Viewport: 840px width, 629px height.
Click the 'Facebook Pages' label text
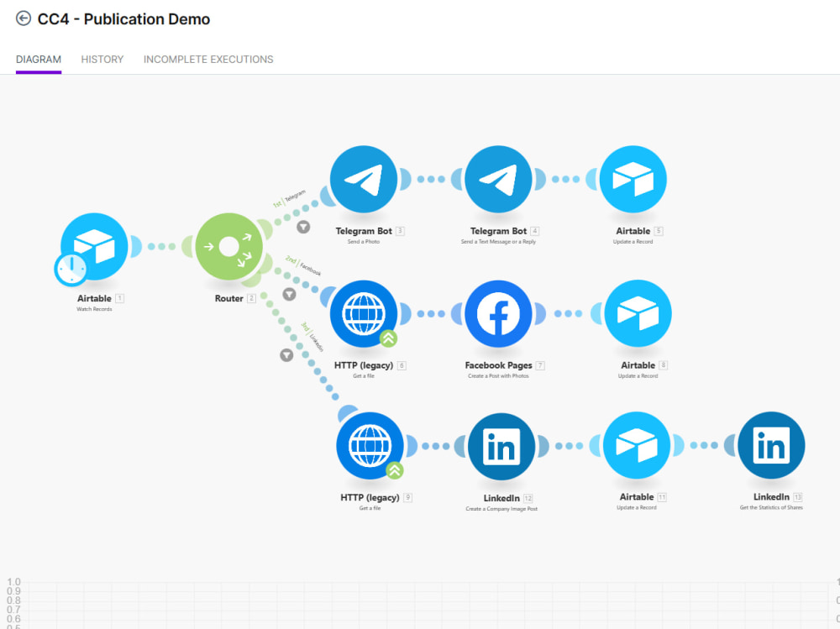(498, 365)
